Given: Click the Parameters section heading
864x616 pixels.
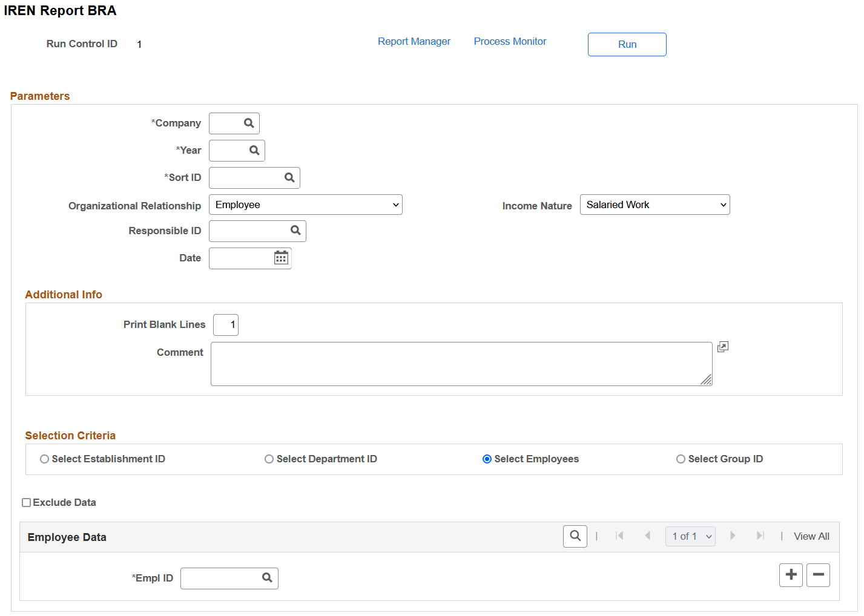Looking at the screenshot, I should [x=40, y=96].
